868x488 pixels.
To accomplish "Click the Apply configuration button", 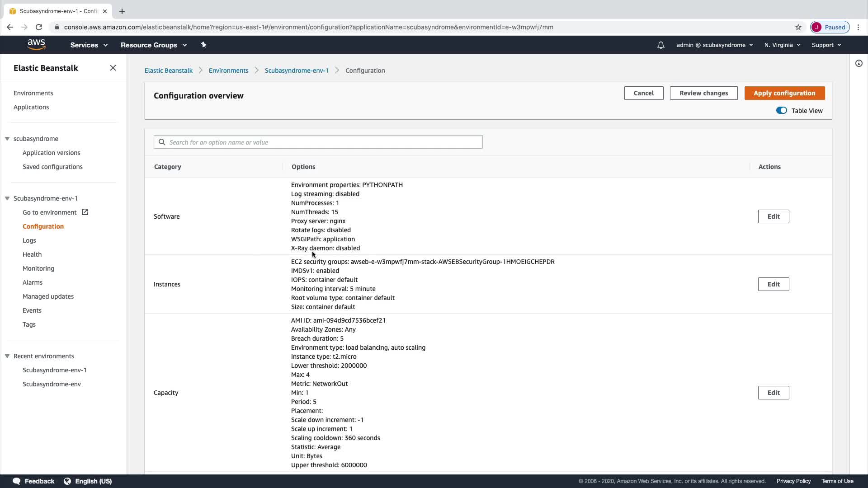I will tap(784, 93).
